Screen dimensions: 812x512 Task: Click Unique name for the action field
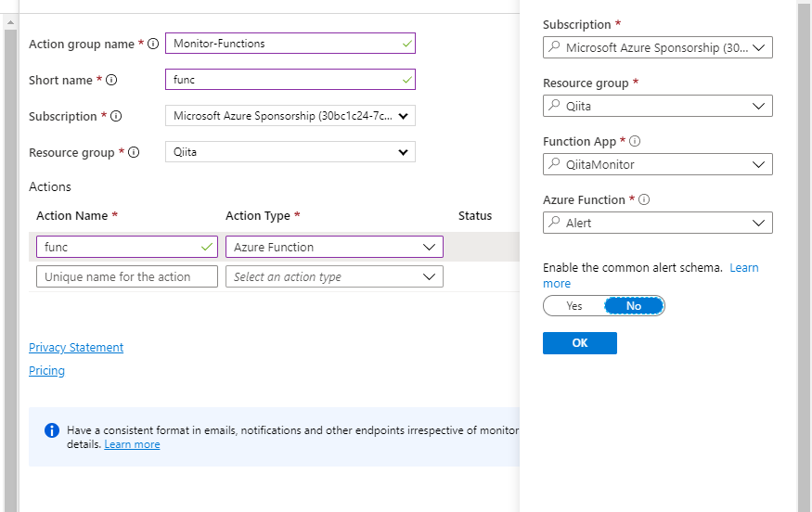(127, 276)
